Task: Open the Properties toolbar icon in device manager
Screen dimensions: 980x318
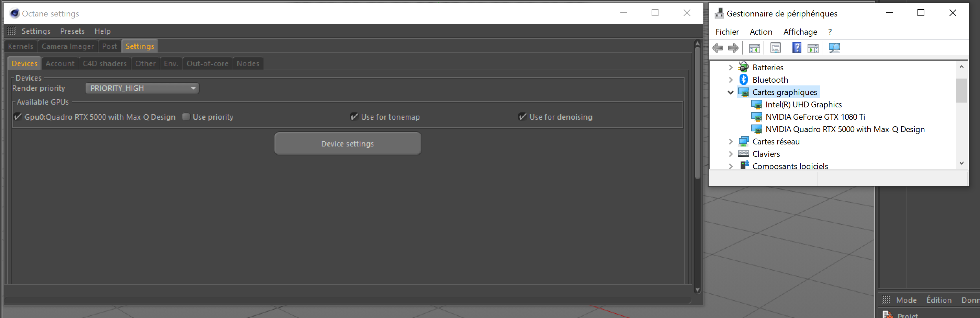Action: click(x=775, y=48)
